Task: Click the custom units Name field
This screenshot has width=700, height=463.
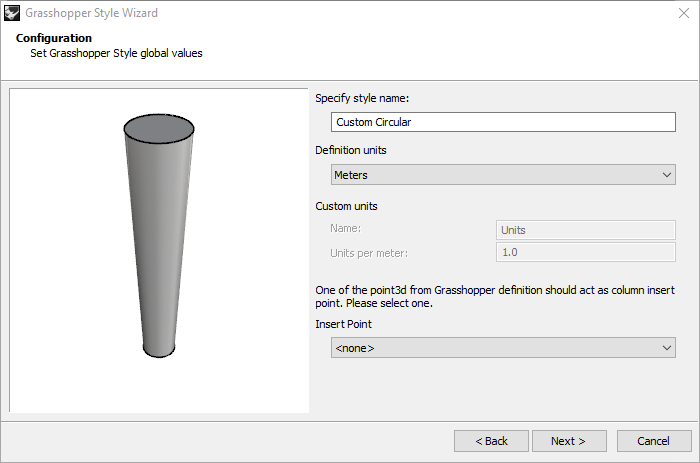Action: coord(585,229)
